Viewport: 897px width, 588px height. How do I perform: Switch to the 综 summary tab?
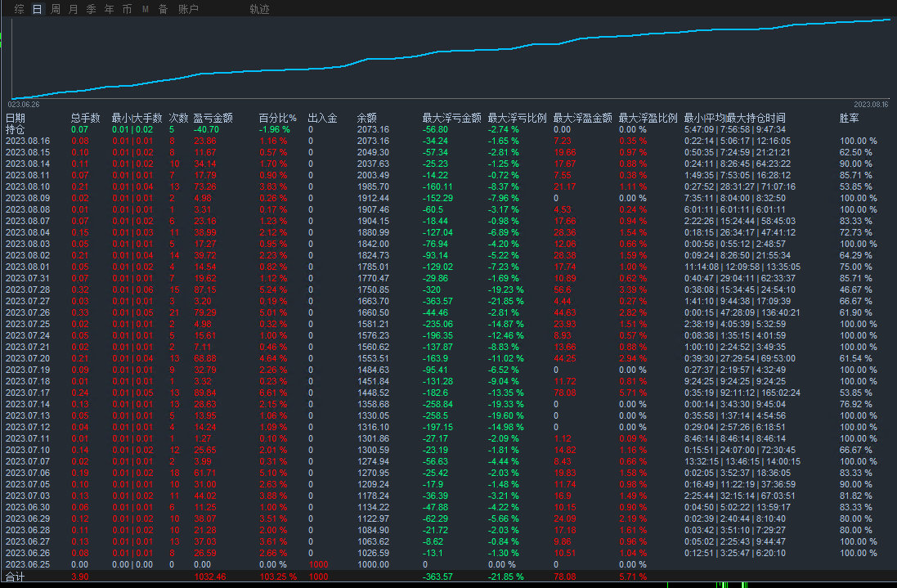19,9
